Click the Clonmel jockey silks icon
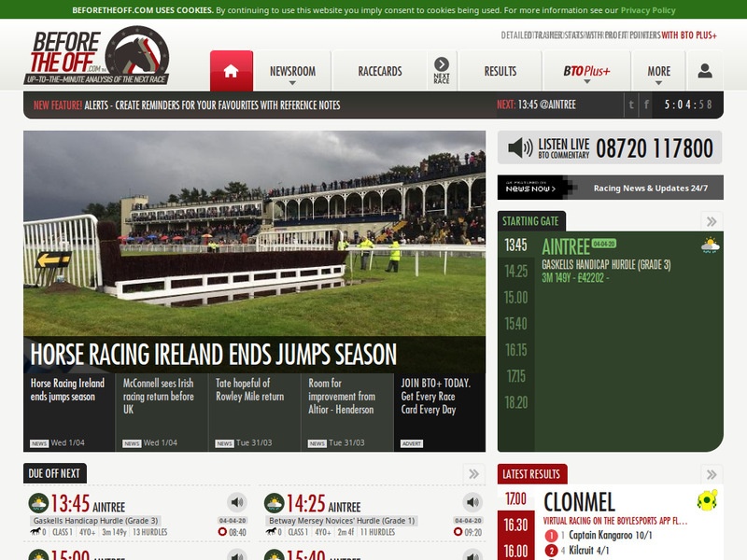 [707, 500]
